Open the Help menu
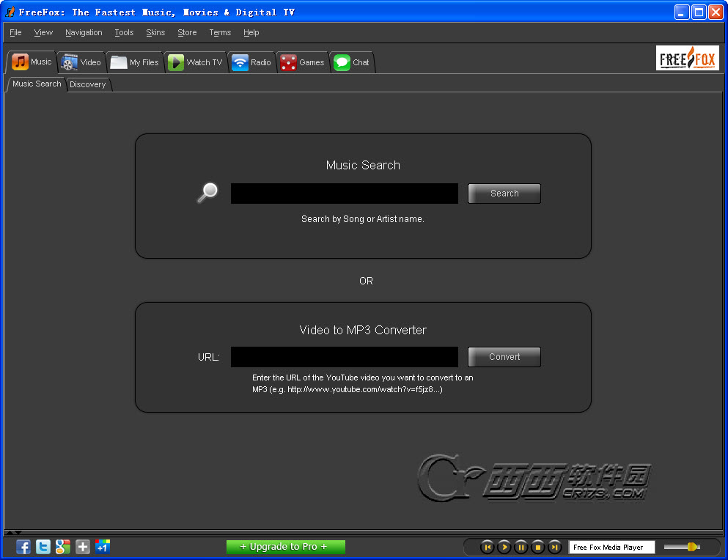728x560 pixels. click(x=251, y=32)
